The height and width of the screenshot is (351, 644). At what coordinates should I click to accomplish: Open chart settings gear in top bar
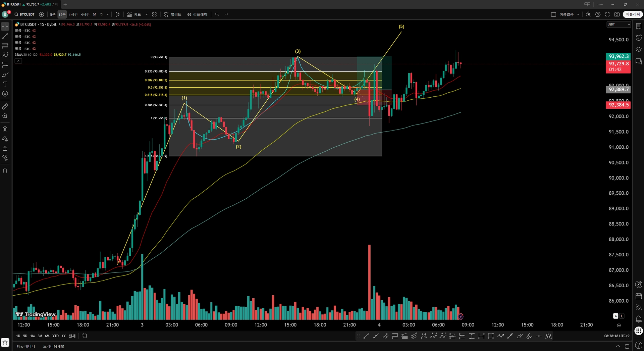pos(598,14)
